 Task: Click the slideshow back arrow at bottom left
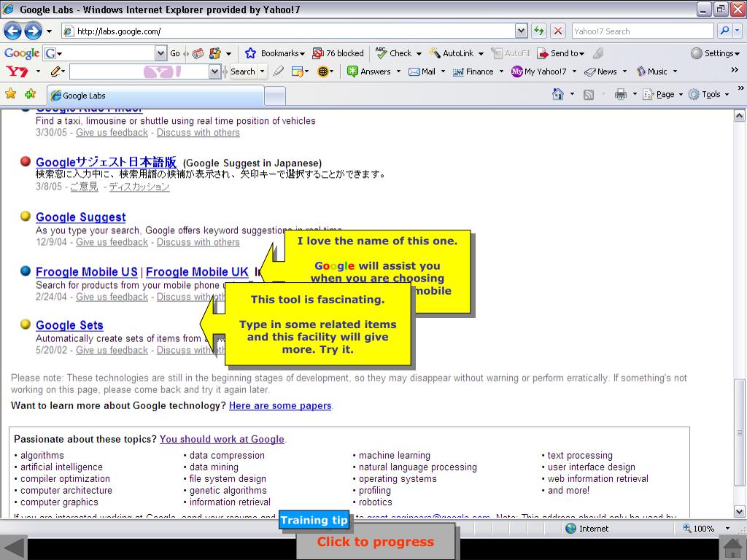pyautogui.click(x=14, y=548)
